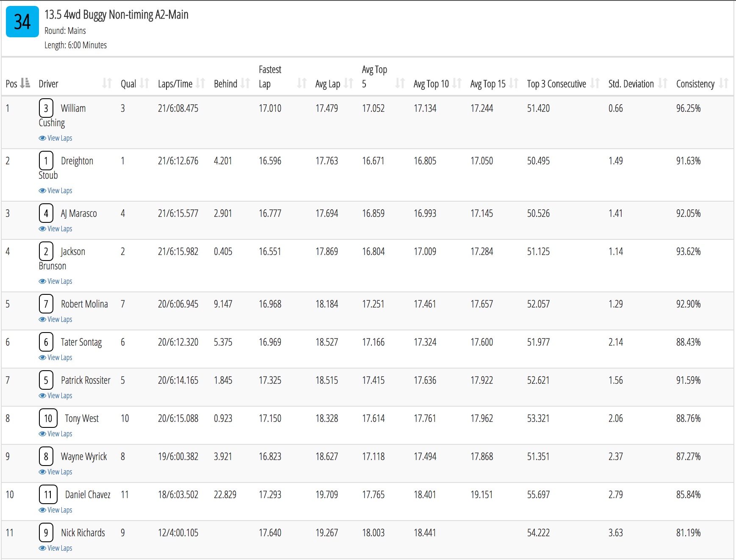Viewport: 736px width, 560px height.
Task: Click race number 34 badge
Action: tap(22, 22)
